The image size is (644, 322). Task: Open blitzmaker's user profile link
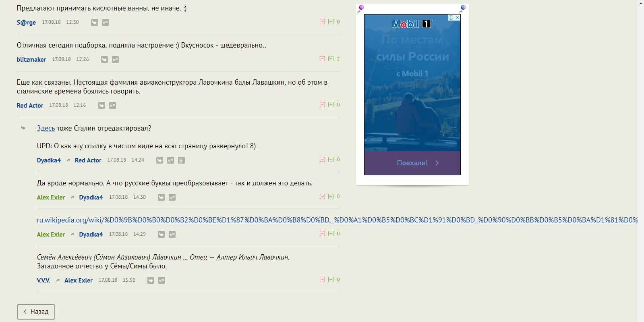coord(31,60)
